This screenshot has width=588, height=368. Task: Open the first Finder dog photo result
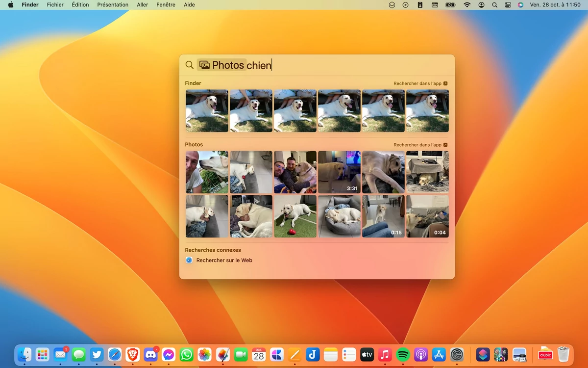(x=207, y=110)
